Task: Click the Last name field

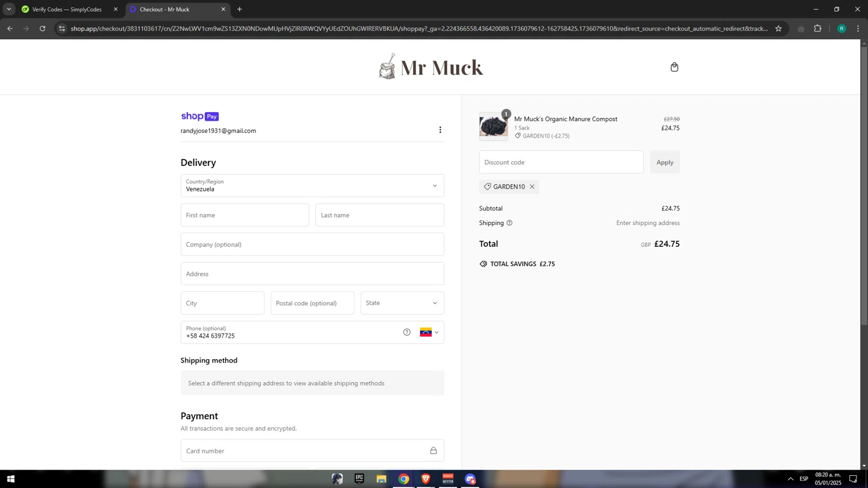Action: coord(380,215)
